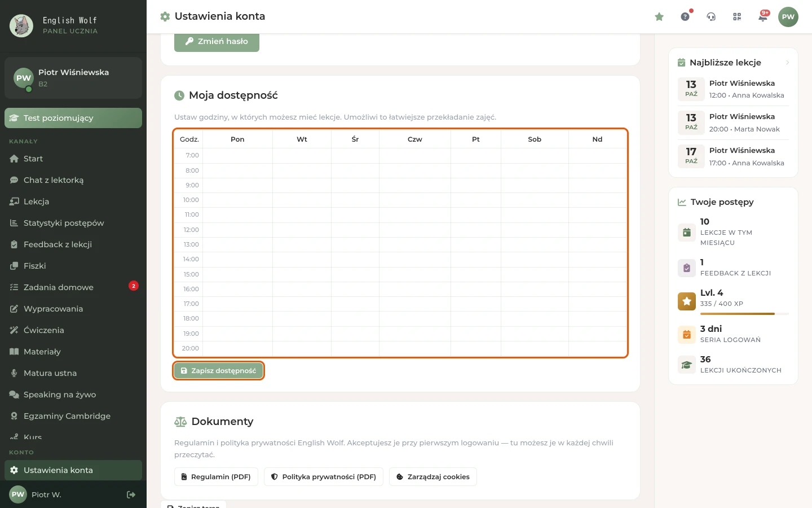
Task: Click the PW avatar in top bar
Action: point(788,17)
